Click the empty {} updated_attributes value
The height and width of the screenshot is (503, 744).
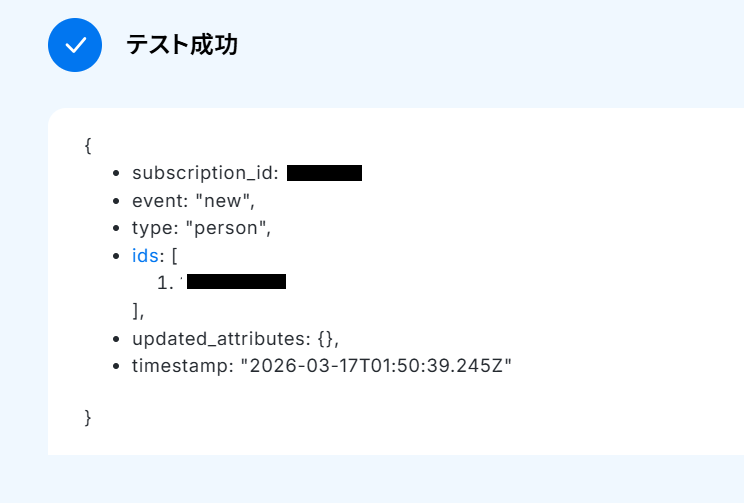tap(328, 339)
